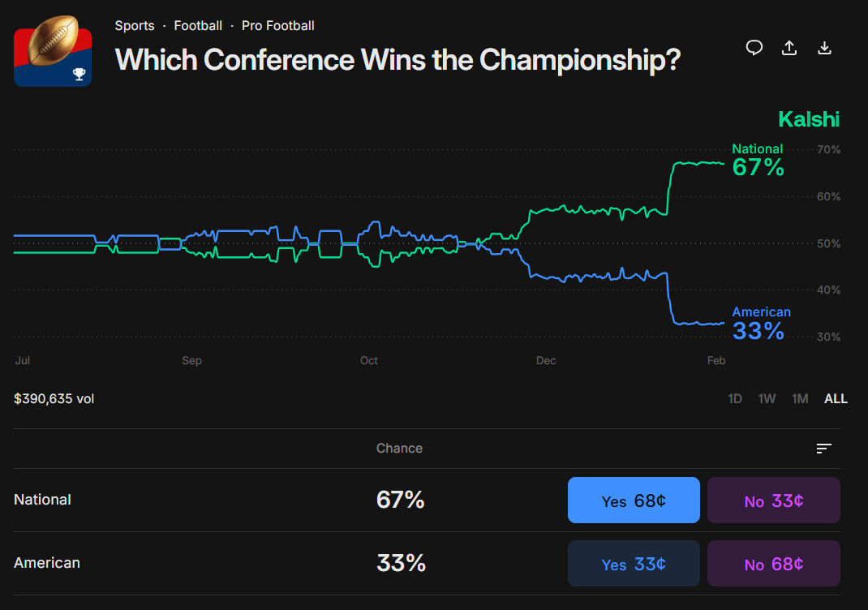
Task: Click the American 33% chart label
Action: click(x=760, y=324)
